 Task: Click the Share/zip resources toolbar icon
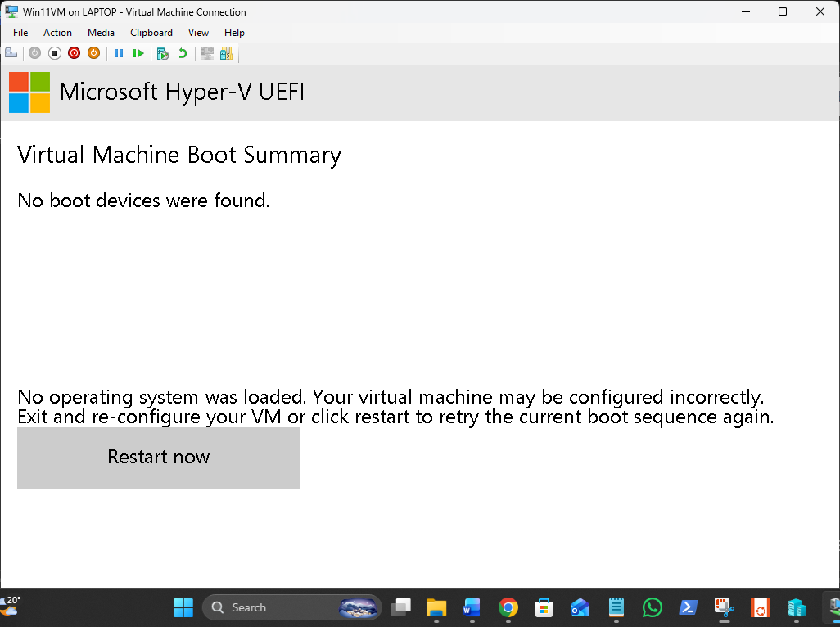226,53
